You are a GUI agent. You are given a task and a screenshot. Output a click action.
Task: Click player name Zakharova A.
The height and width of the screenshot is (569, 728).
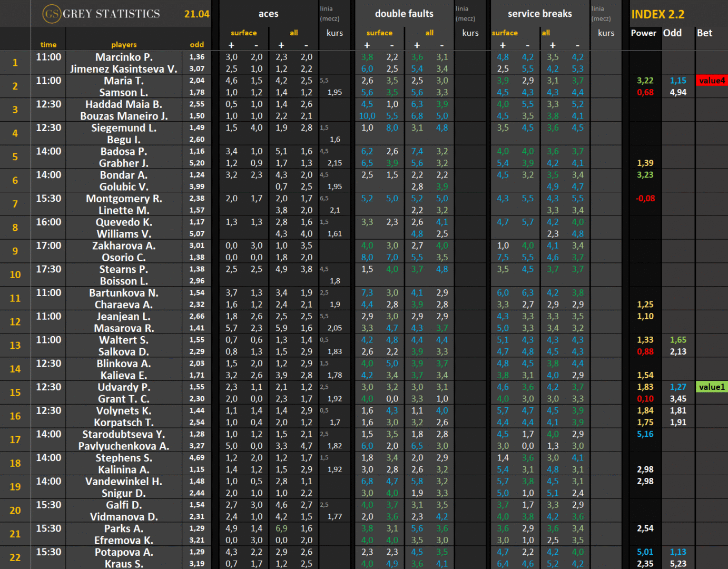pyautogui.click(x=124, y=246)
